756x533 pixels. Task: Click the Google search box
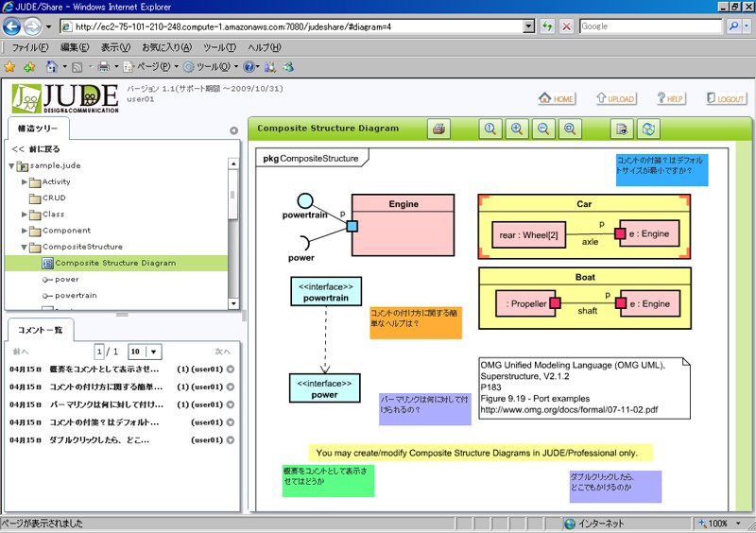(650, 26)
